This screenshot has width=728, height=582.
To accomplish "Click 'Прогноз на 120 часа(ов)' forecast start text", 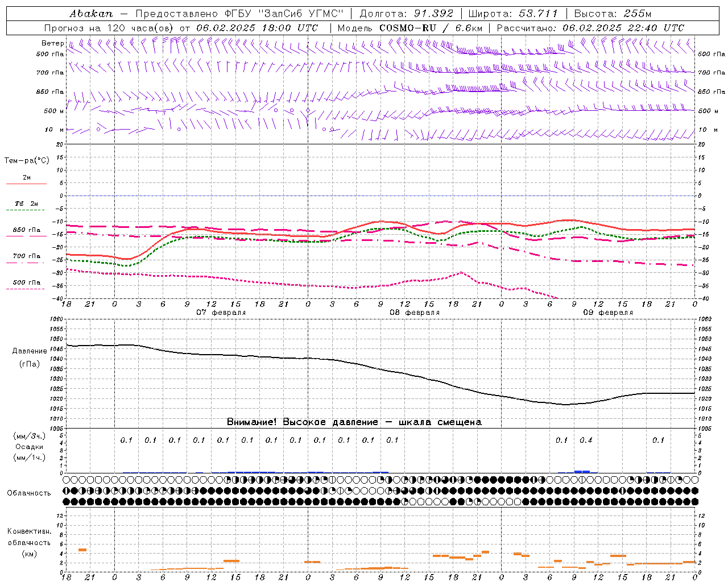I will (x=109, y=28).
